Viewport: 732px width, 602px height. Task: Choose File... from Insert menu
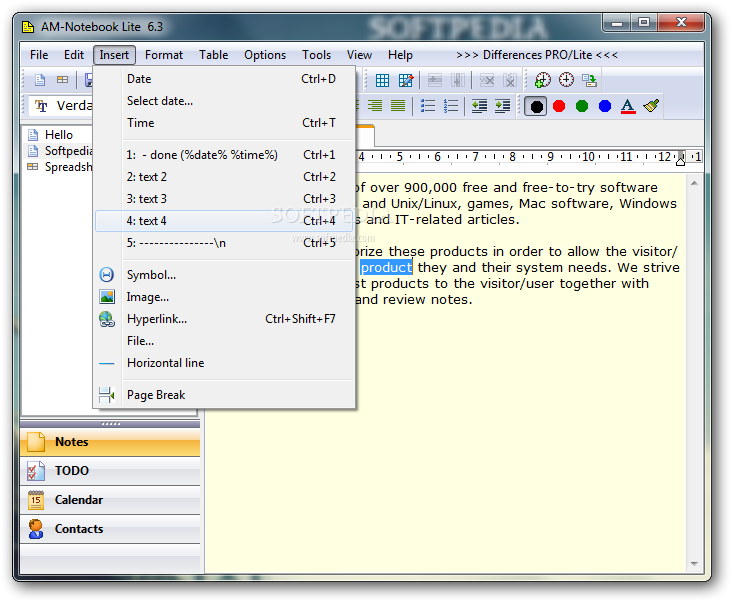(224, 341)
